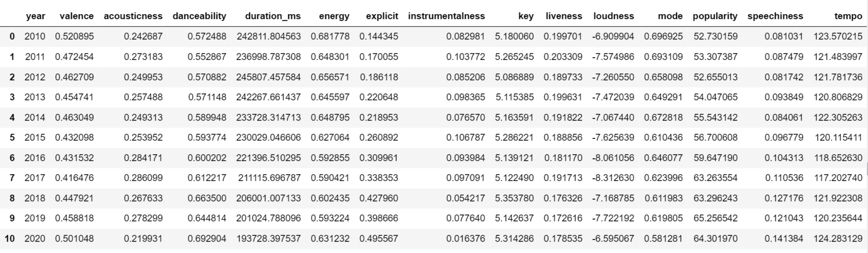Click the speechiness column header

pyautogui.click(x=775, y=16)
